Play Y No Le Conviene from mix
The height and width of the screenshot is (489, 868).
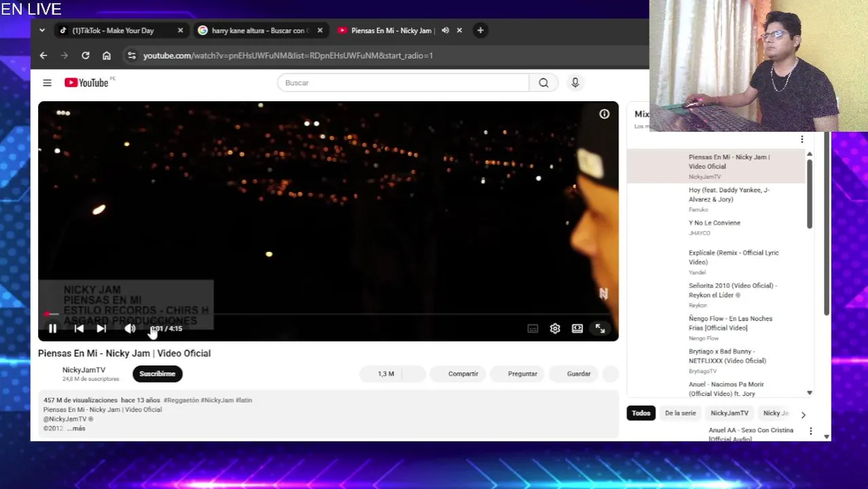(x=717, y=228)
